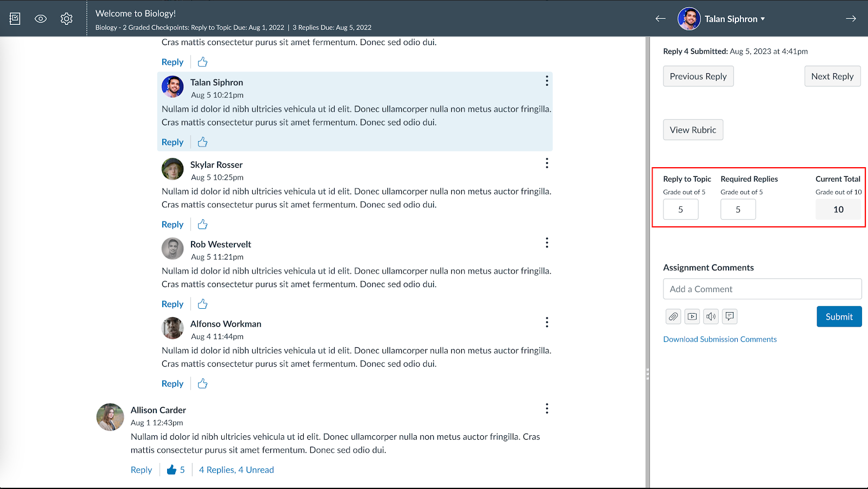Focus the Required Replies grade field
The width and height of the screenshot is (868, 489).
(738, 209)
